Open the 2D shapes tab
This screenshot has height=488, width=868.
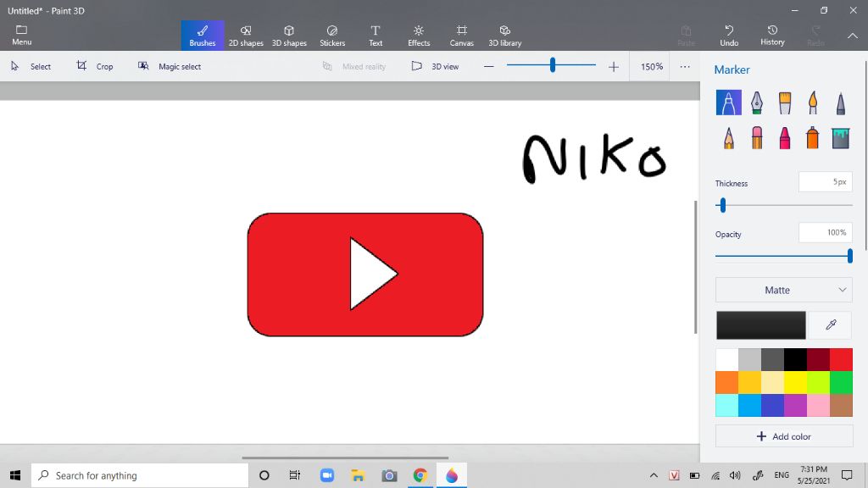(x=246, y=36)
